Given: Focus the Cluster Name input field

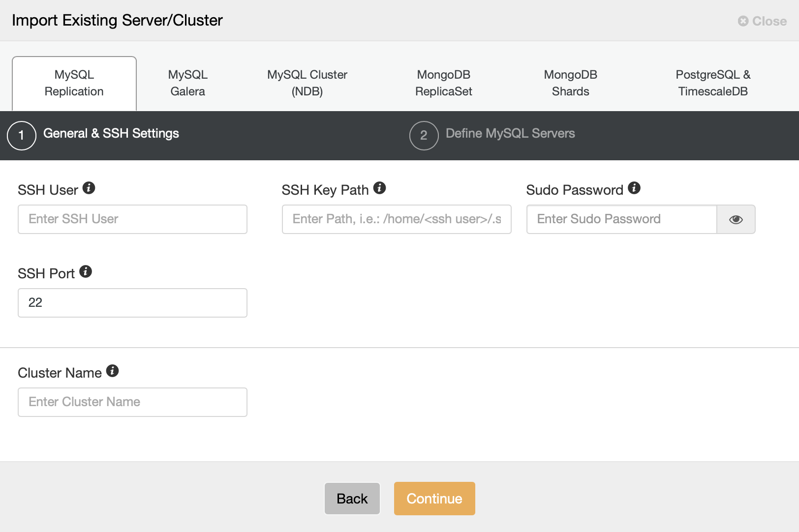Looking at the screenshot, I should pos(132,402).
